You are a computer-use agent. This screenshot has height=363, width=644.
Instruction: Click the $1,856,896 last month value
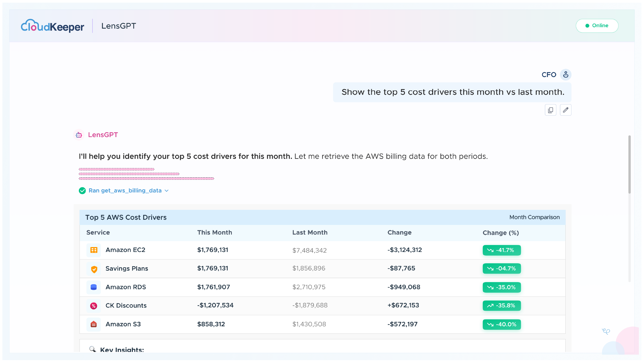[309, 268]
